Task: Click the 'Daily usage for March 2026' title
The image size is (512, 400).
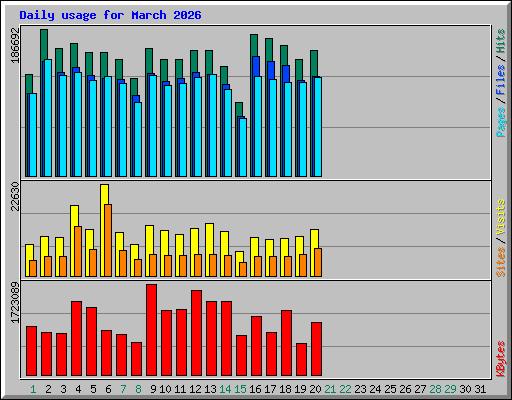Action: point(110,15)
